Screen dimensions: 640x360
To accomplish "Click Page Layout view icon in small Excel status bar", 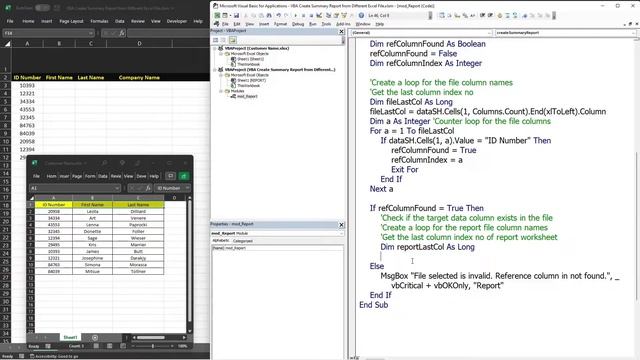I will coord(109,346).
